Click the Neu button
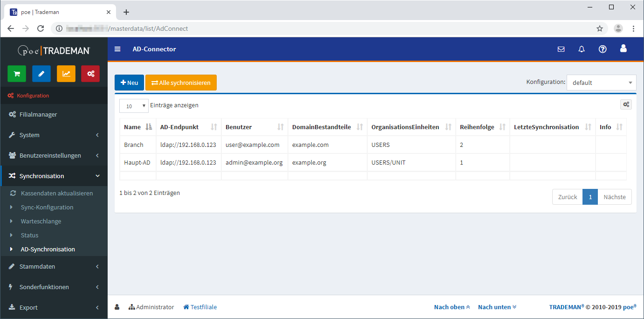Screen dimensions: 644x319 [x=129, y=83]
